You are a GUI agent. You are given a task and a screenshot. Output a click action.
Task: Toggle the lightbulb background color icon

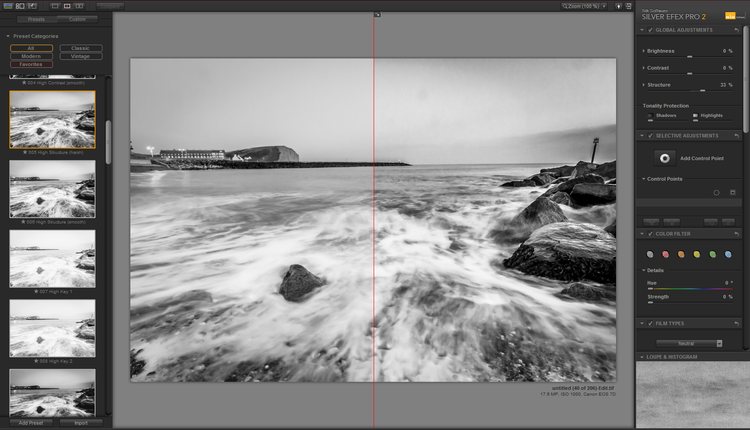coord(618,6)
